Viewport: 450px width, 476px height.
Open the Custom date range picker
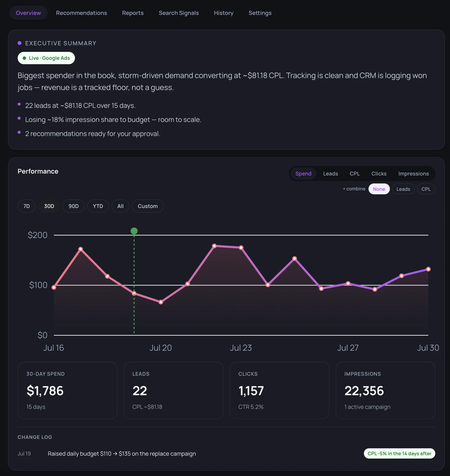tap(148, 206)
